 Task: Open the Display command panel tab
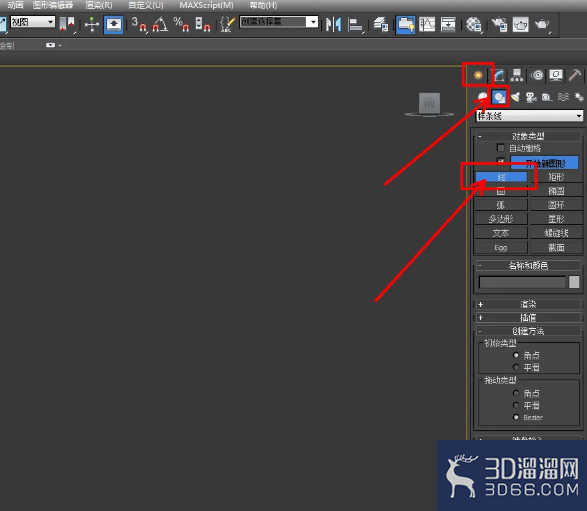556,75
